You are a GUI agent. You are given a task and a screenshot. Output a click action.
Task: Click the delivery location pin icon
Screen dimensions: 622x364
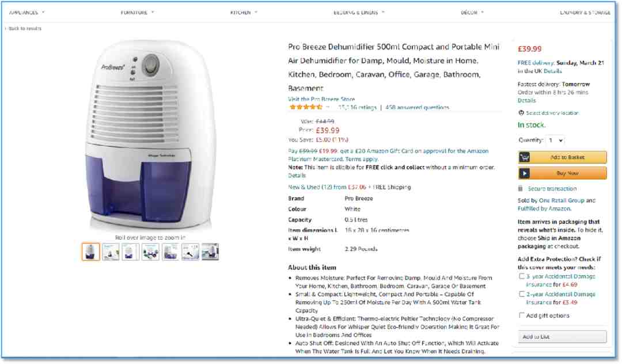point(521,113)
